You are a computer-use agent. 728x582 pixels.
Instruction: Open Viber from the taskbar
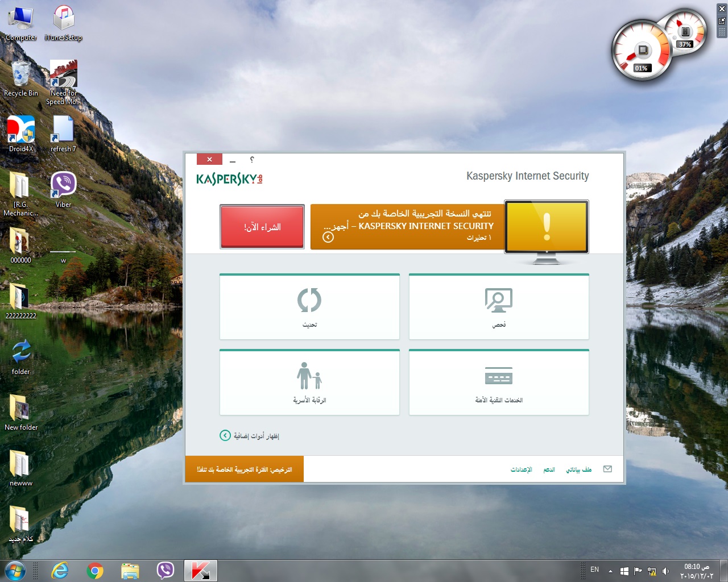pyautogui.click(x=166, y=571)
